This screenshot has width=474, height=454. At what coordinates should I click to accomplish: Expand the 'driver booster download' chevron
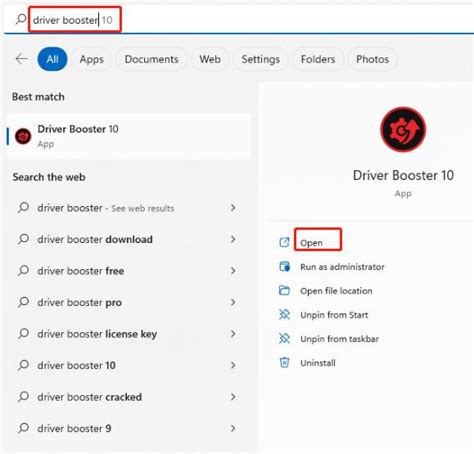pyautogui.click(x=233, y=239)
